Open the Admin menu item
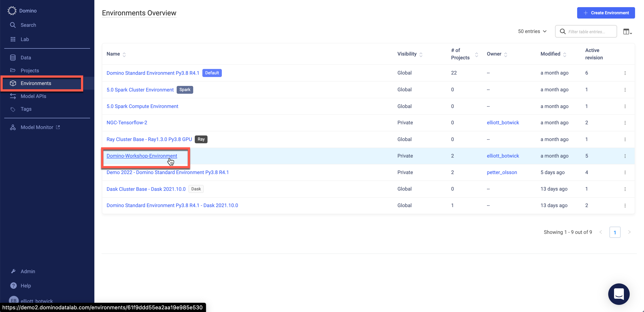 point(28,271)
